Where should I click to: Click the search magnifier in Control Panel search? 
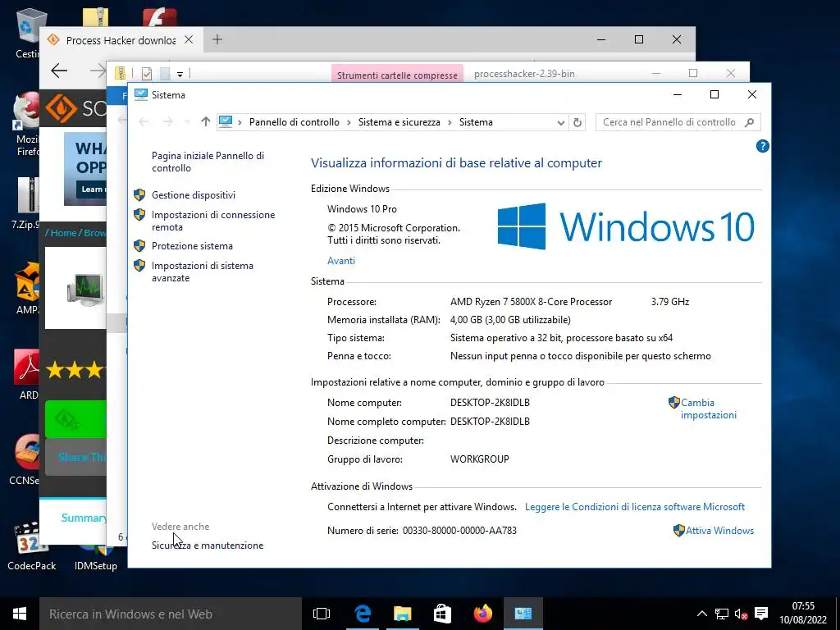click(750, 122)
